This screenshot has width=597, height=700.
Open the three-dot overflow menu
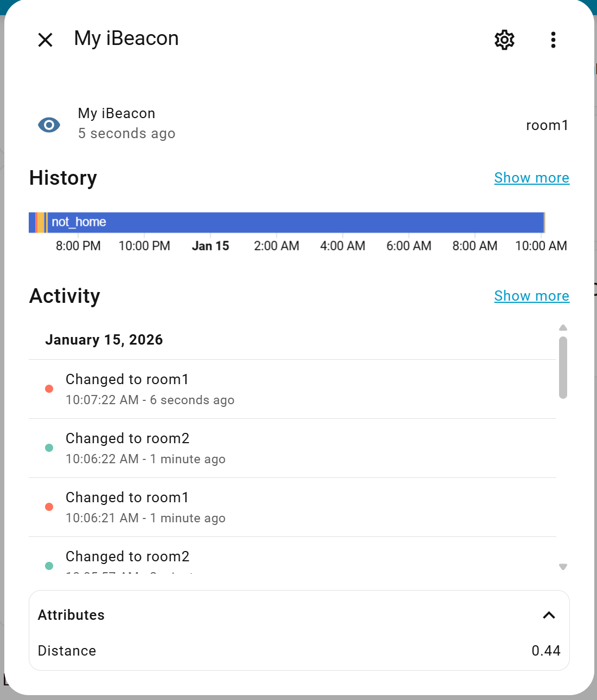[553, 40]
